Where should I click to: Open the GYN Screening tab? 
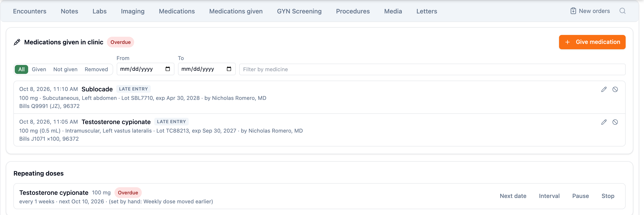(299, 11)
